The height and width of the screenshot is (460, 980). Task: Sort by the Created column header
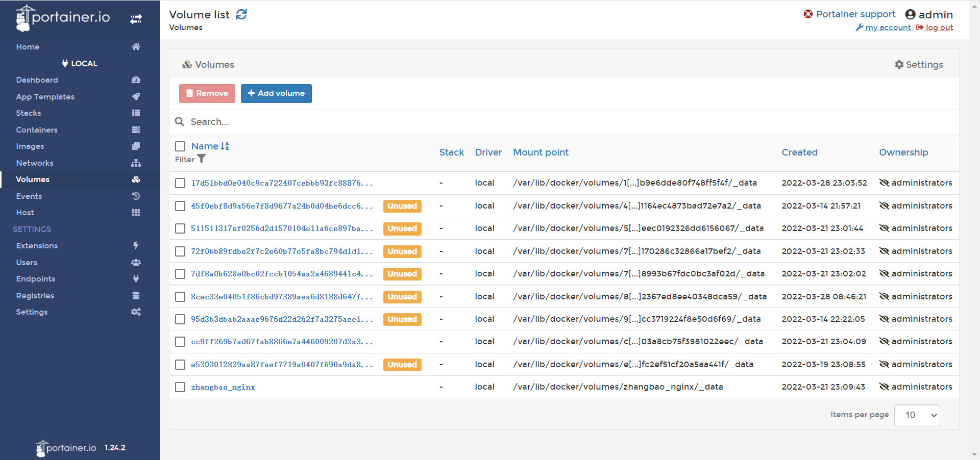tap(800, 152)
